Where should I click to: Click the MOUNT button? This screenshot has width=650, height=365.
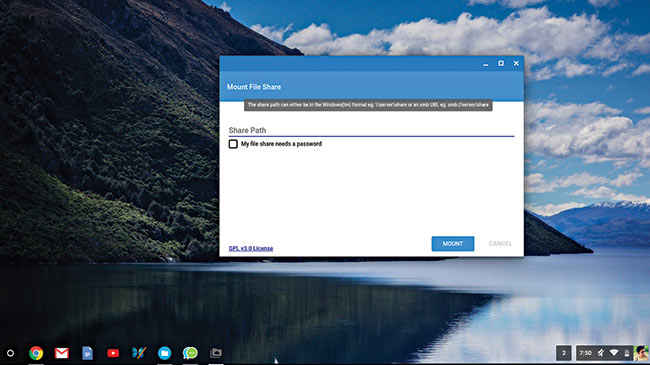[x=453, y=243]
